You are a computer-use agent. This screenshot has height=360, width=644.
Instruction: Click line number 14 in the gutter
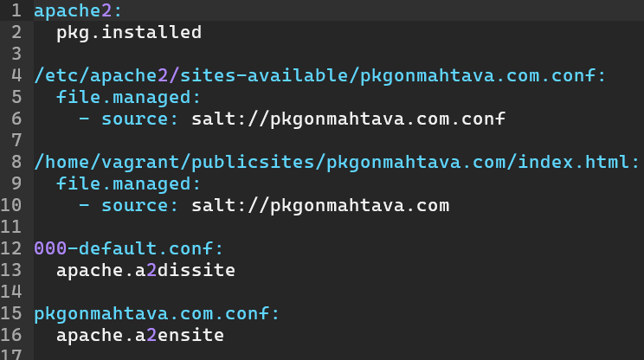pyautogui.click(x=11, y=292)
